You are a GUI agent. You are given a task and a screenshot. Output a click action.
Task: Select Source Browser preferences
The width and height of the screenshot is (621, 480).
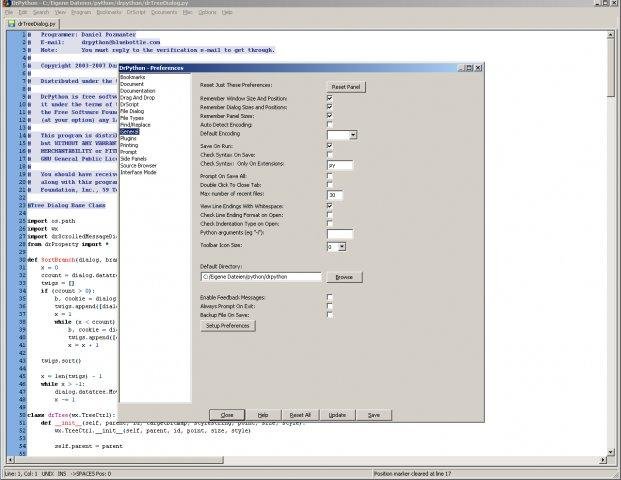click(139, 165)
